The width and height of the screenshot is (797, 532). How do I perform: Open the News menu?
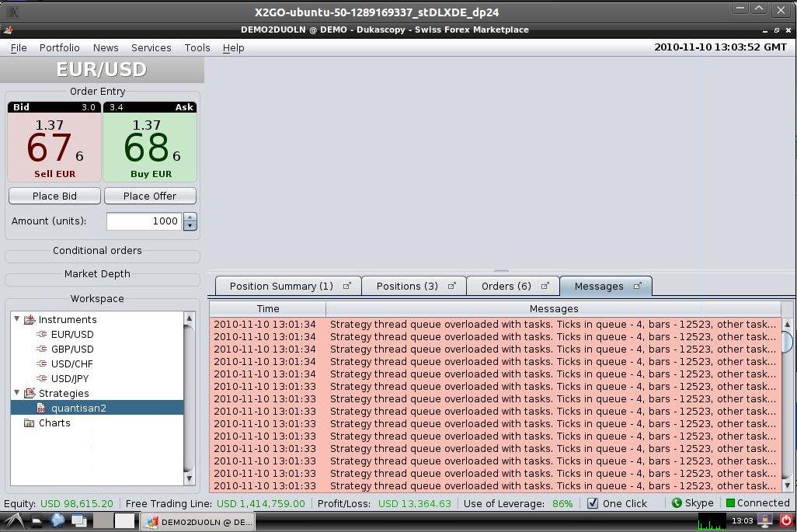pyautogui.click(x=106, y=47)
